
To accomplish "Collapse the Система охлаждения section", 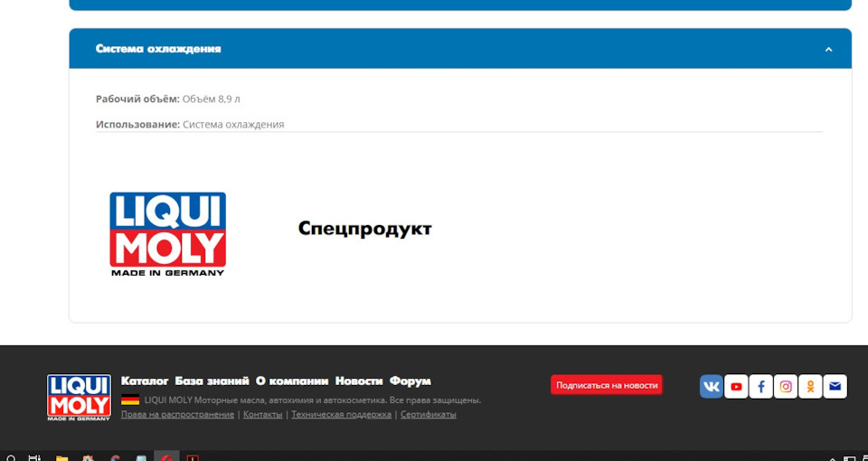I will (x=828, y=49).
